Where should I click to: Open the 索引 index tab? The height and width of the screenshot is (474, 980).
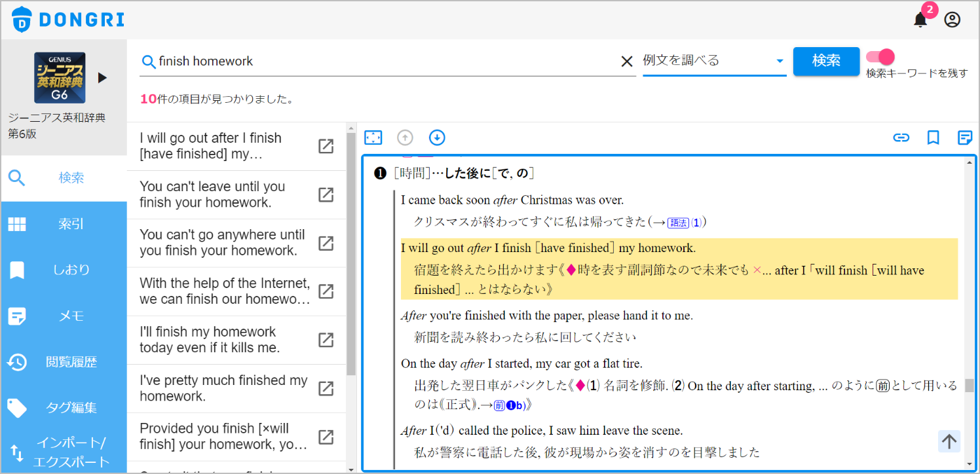tap(64, 224)
